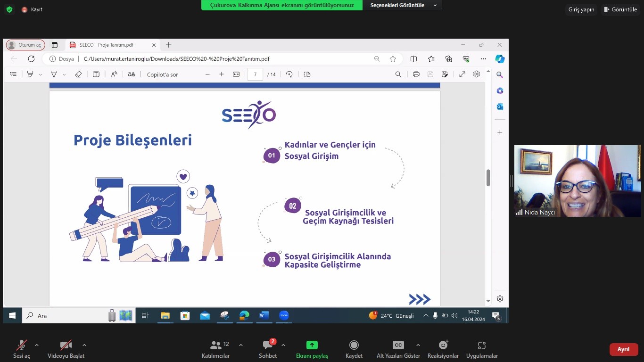644x362 pixels.
Task: Click the read aloud icon
Action: tap(114, 74)
